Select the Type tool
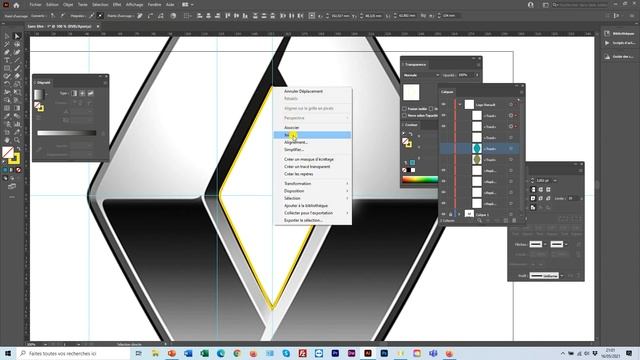The image size is (640, 360). coord(7,60)
